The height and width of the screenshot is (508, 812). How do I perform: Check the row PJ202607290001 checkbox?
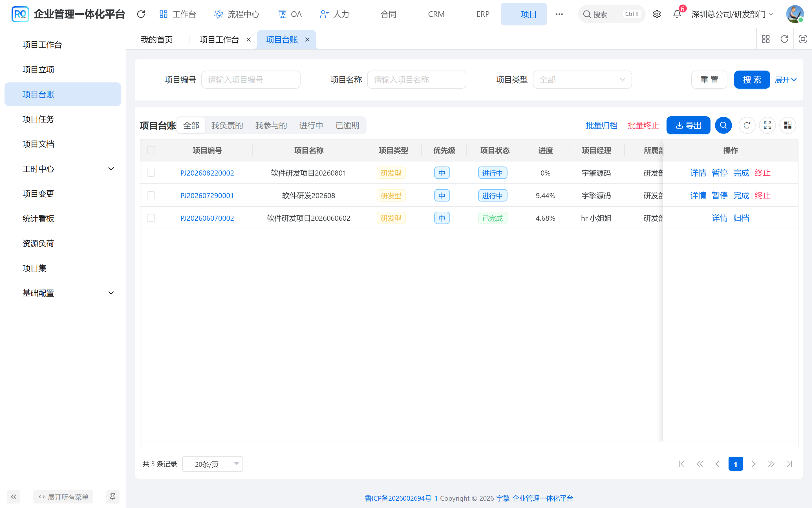(x=151, y=195)
